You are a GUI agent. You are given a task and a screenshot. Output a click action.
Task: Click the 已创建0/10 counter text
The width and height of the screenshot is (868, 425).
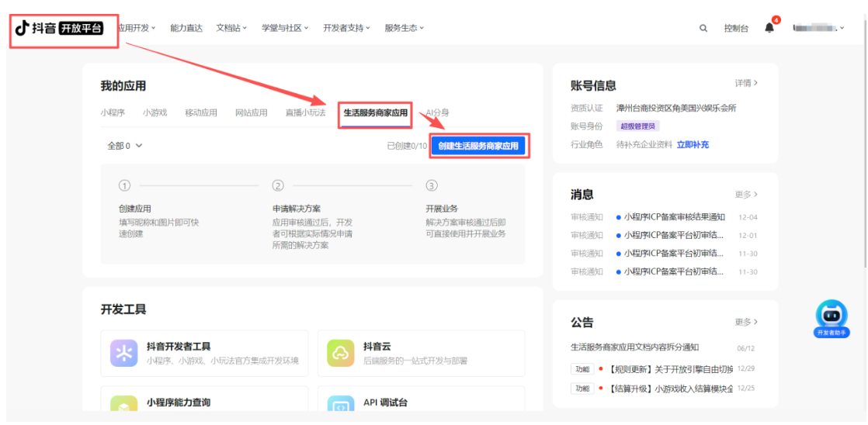pyautogui.click(x=407, y=146)
